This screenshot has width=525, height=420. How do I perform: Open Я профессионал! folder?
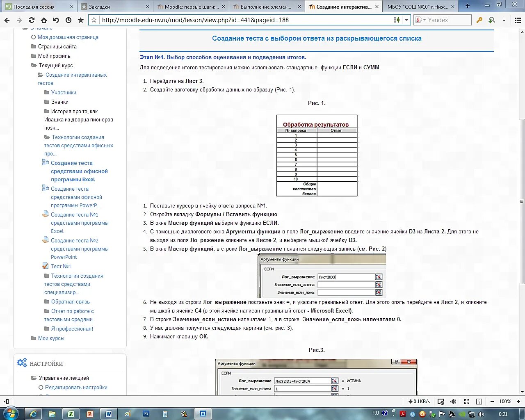(72, 329)
